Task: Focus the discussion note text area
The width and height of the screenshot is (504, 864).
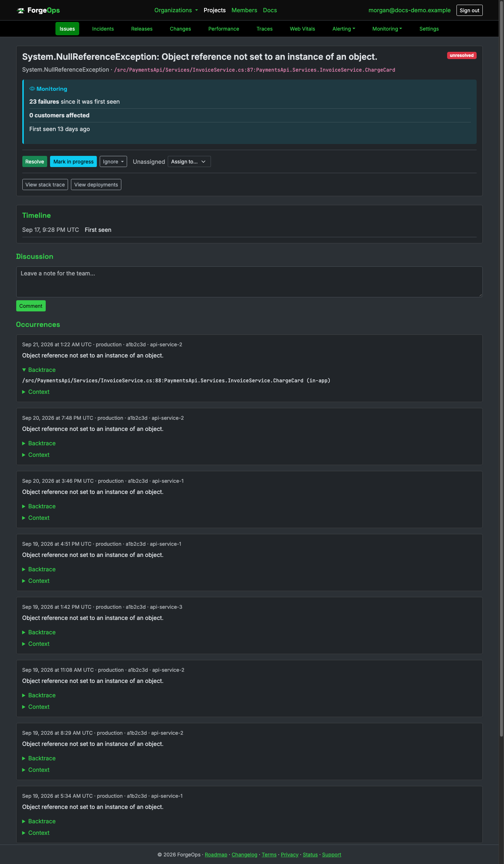Action: (x=249, y=282)
